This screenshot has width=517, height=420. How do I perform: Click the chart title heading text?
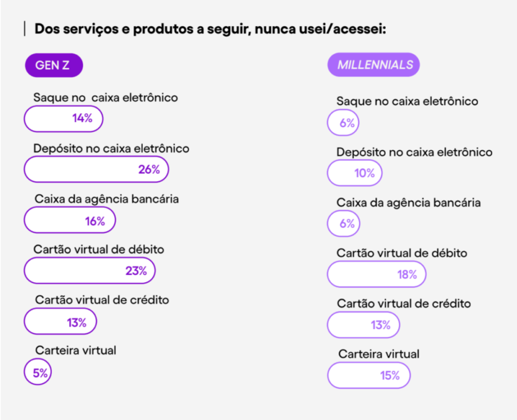(x=210, y=29)
